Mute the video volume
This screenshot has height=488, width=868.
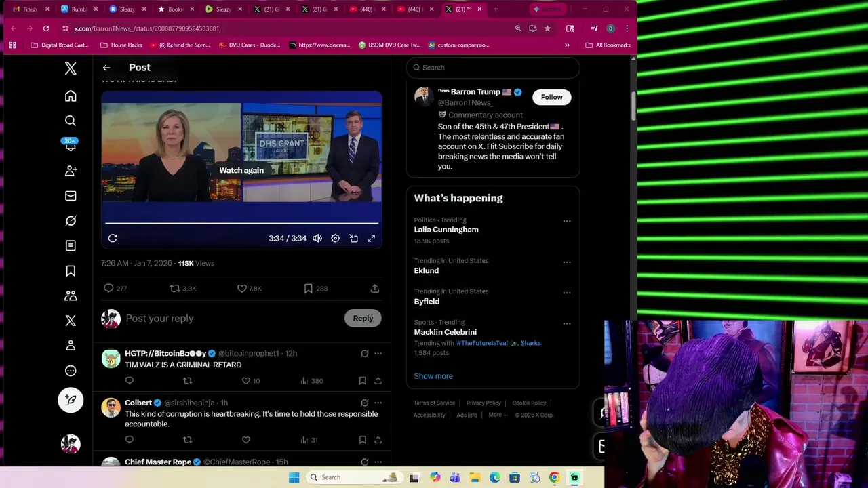tap(317, 239)
